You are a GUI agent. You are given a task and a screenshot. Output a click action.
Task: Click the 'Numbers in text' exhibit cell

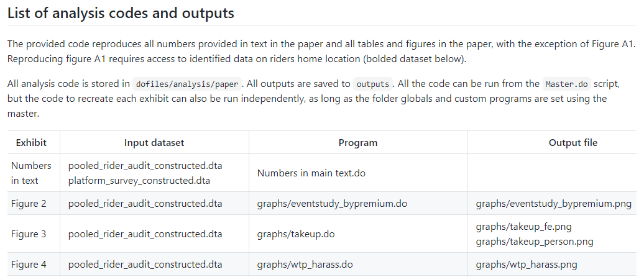tap(31, 173)
